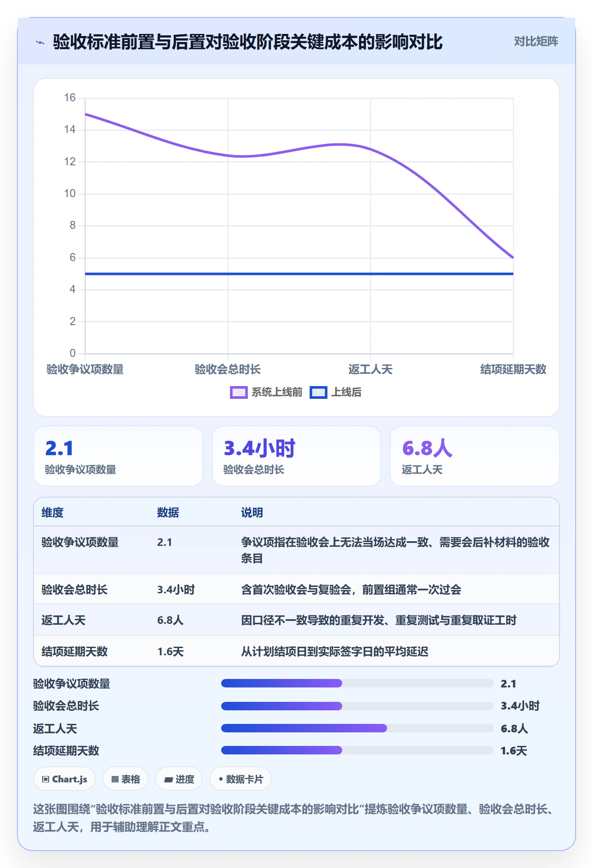The width and height of the screenshot is (593, 868).
Task: Click the 维度 table column header
Action: 53,513
